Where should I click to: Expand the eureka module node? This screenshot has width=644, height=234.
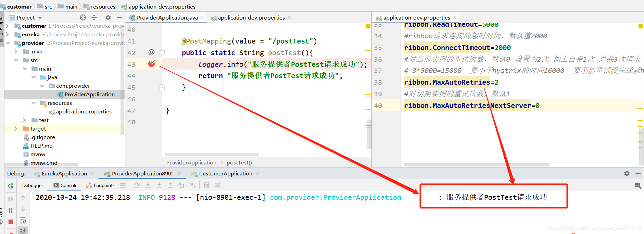7,35
